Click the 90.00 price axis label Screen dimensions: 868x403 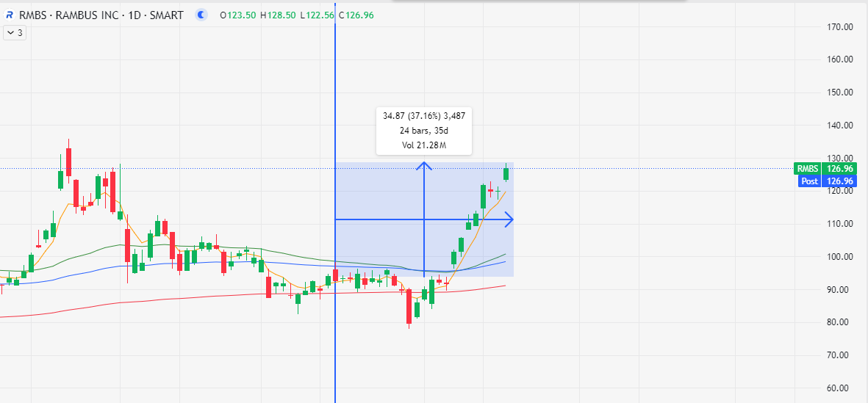click(839, 290)
